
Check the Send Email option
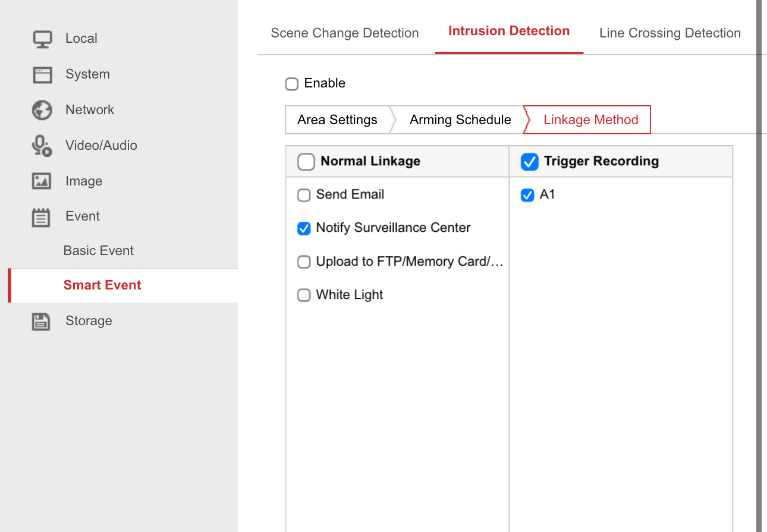304,195
